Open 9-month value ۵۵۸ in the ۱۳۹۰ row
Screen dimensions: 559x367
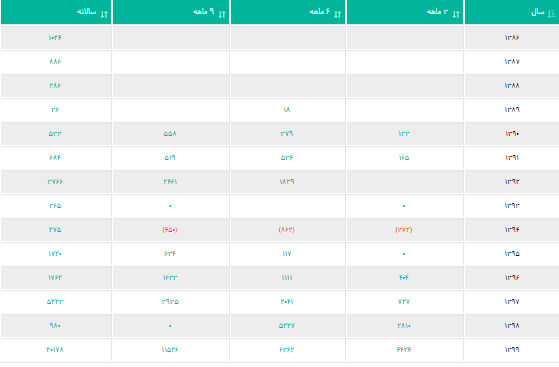[170, 133]
